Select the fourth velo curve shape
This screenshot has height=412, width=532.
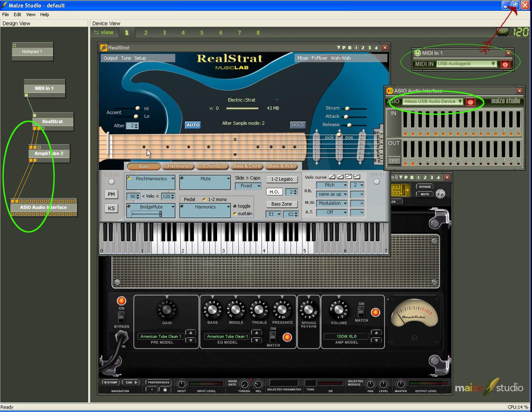(x=357, y=177)
